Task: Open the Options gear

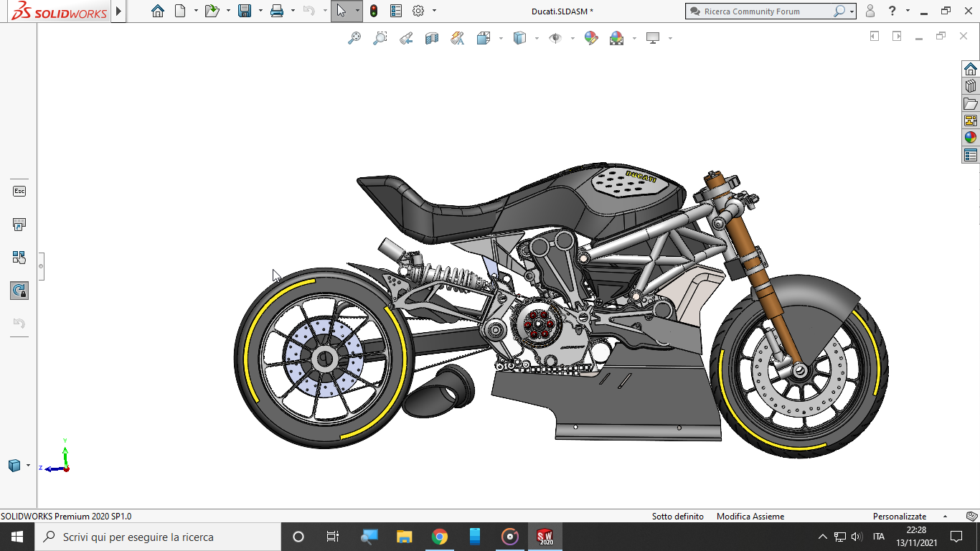Action: pyautogui.click(x=418, y=11)
